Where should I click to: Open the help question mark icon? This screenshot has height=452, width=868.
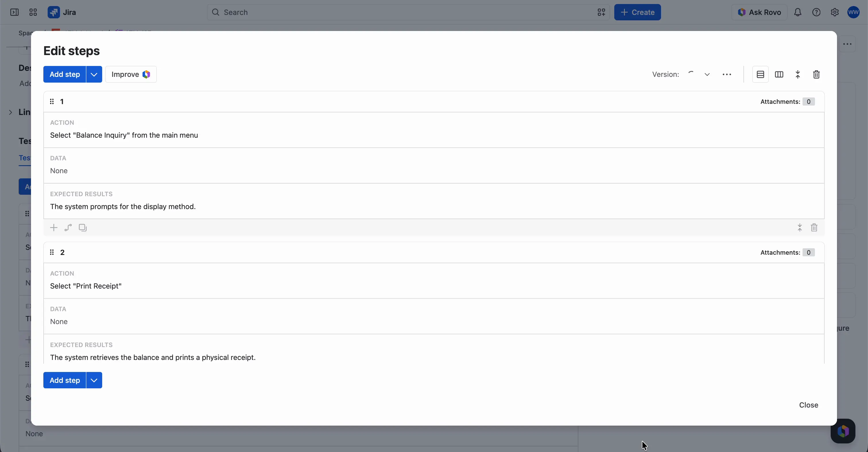click(x=816, y=12)
